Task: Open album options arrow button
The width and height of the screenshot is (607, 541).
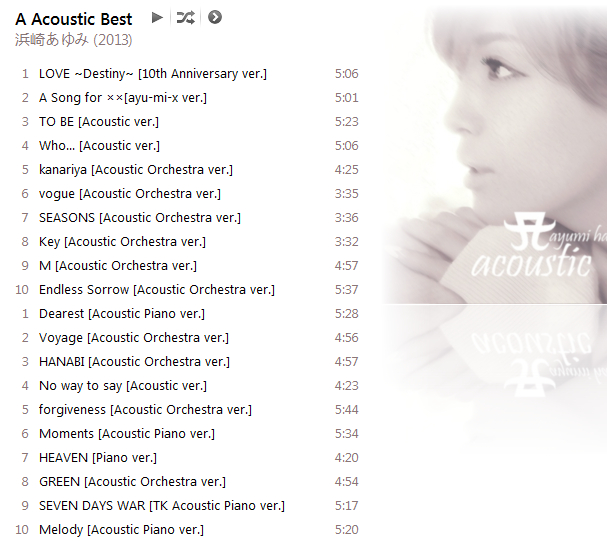Action: click(x=215, y=17)
